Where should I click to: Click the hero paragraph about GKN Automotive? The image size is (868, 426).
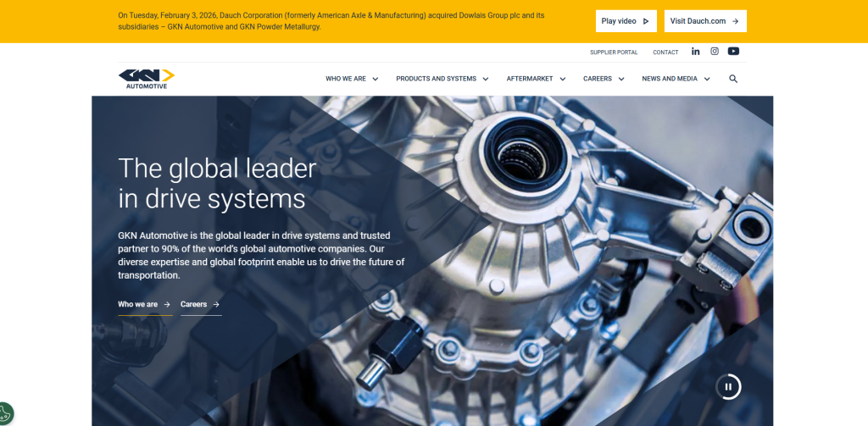click(261, 255)
